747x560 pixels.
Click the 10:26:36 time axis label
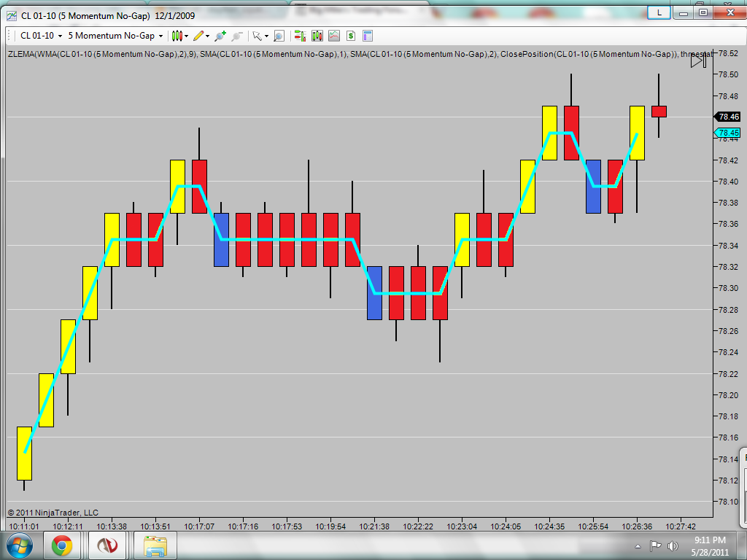click(637, 526)
